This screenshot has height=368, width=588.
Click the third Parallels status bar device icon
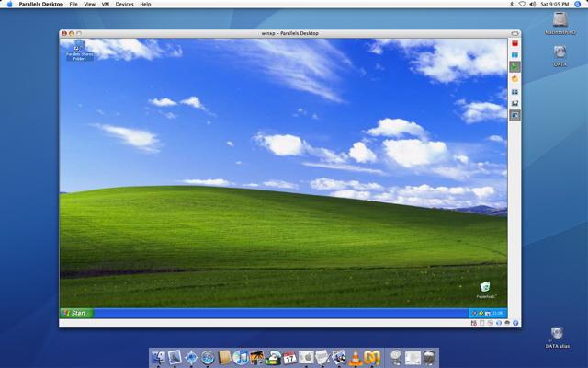coord(491,323)
